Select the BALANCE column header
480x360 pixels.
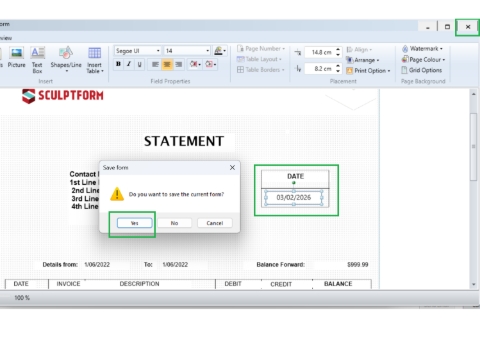coord(338,284)
